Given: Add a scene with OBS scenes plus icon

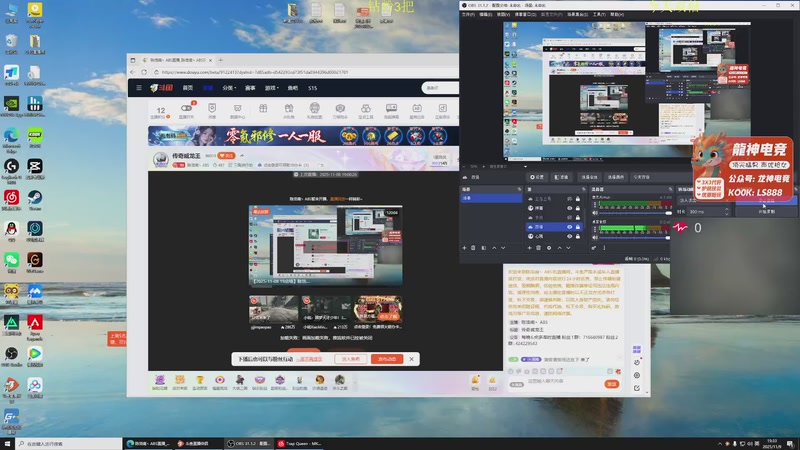Looking at the screenshot, I should click(x=464, y=248).
